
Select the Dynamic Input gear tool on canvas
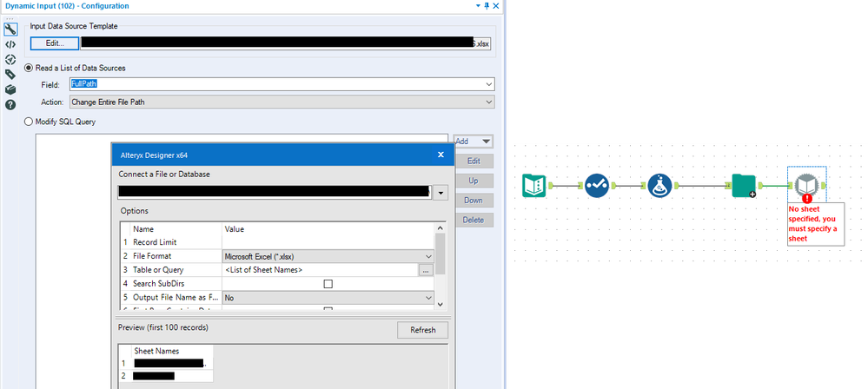(x=806, y=185)
